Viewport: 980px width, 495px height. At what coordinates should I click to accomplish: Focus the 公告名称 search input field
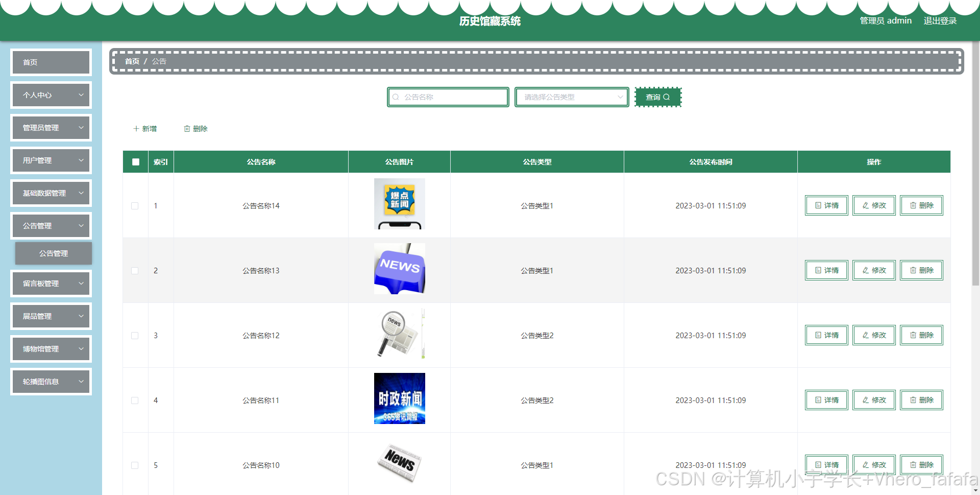pos(448,97)
